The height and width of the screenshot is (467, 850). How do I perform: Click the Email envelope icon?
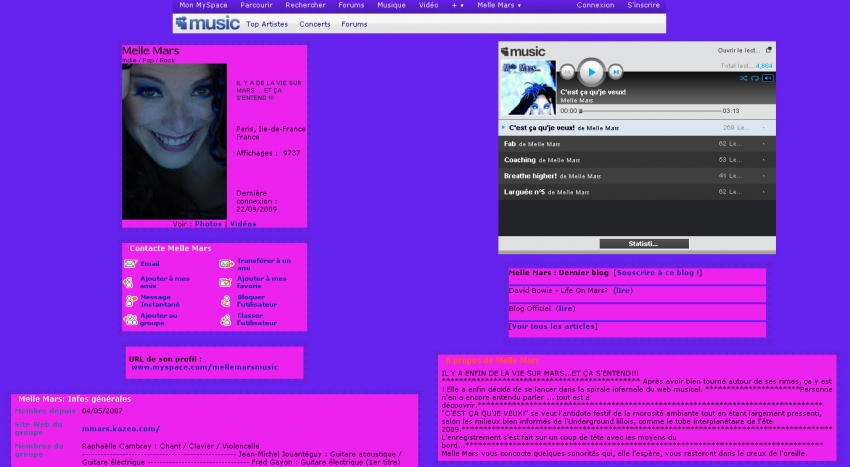click(130, 264)
